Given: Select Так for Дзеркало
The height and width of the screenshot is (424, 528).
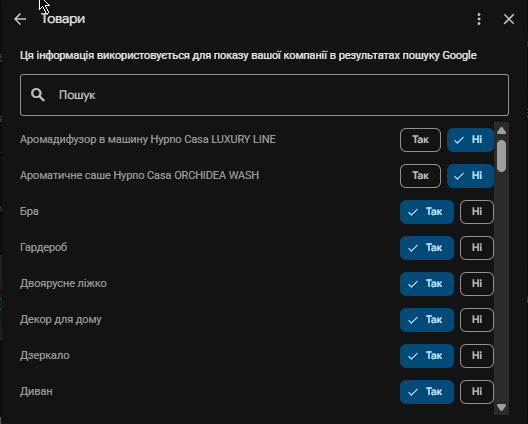Looking at the screenshot, I should [x=427, y=356].
